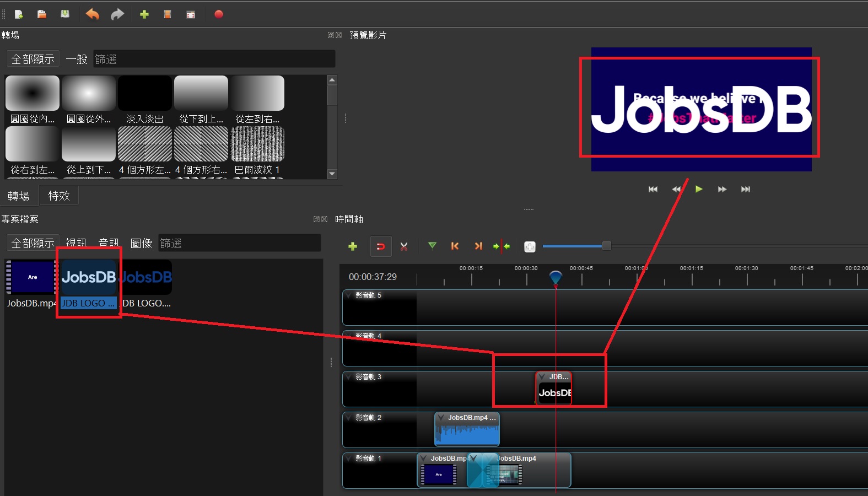Filter project files by 音訊
868x496 pixels.
click(x=109, y=243)
